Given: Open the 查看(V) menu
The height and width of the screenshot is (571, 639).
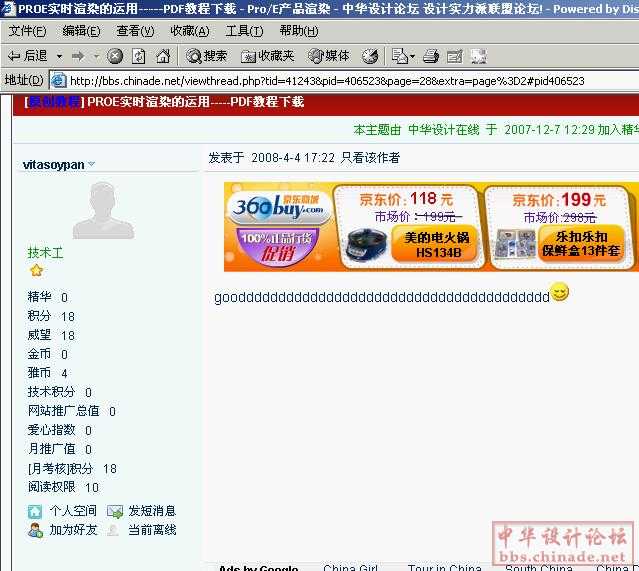Looking at the screenshot, I should [135, 31].
